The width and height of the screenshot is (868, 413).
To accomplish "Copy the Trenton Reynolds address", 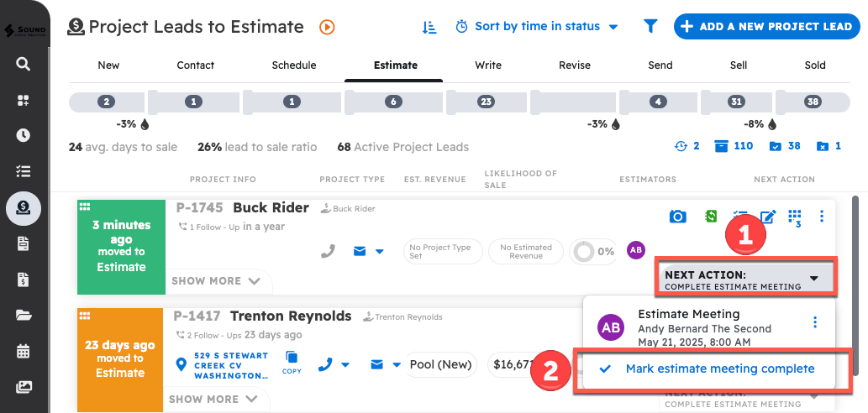I will click(292, 362).
